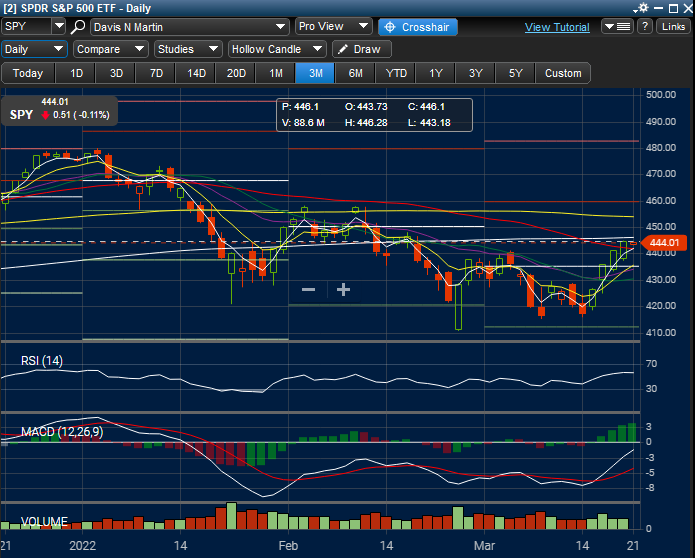Image resolution: width=695 pixels, height=558 pixels.
Task: Open the list menu icon near the help button
Action: tap(617, 27)
